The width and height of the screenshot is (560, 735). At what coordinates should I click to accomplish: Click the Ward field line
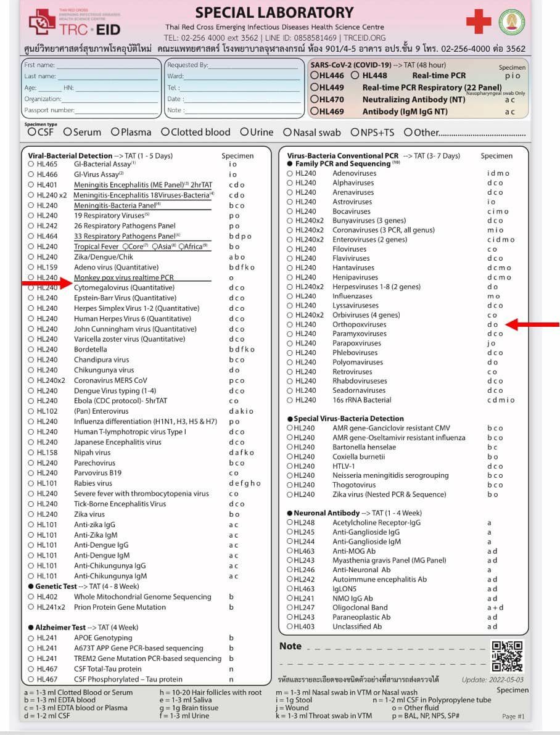click(x=242, y=76)
